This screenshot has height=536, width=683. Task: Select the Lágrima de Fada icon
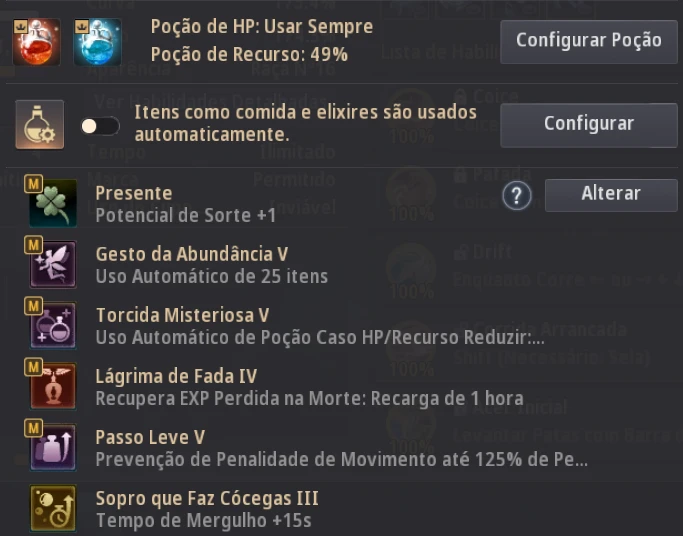[x=53, y=386]
